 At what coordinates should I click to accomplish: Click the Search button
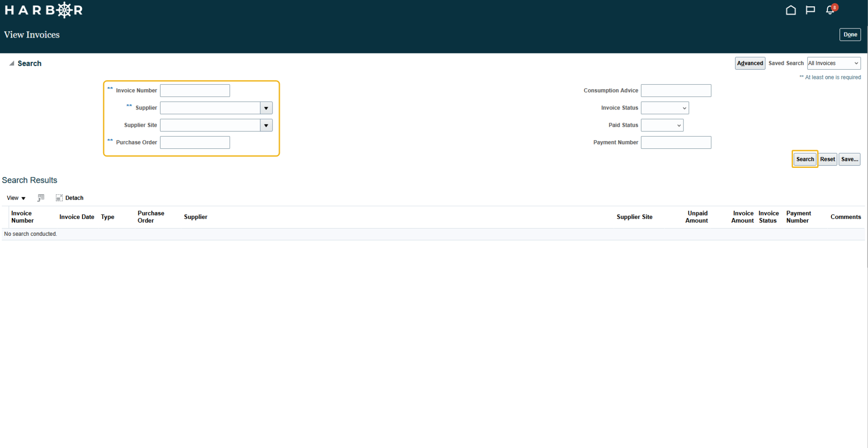(x=805, y=159)
